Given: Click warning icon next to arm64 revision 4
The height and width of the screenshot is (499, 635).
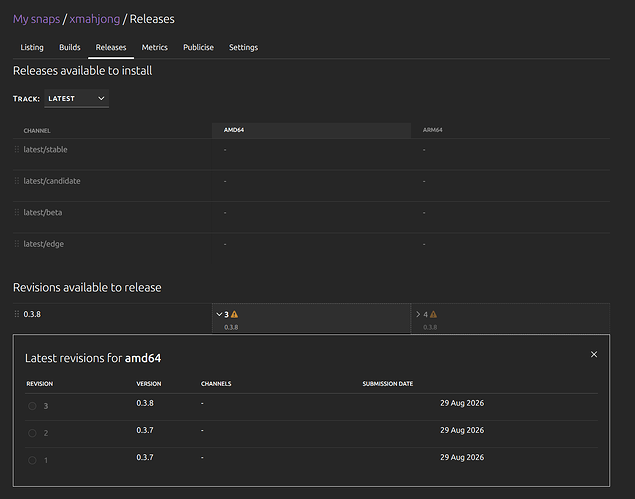Looking at the screenshot, I should point(433,314).
